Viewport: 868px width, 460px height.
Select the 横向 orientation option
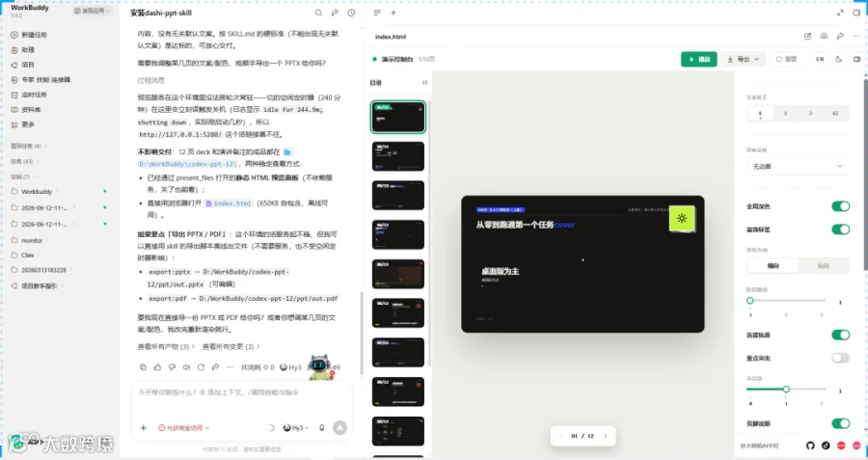click(x=773, y=266)
